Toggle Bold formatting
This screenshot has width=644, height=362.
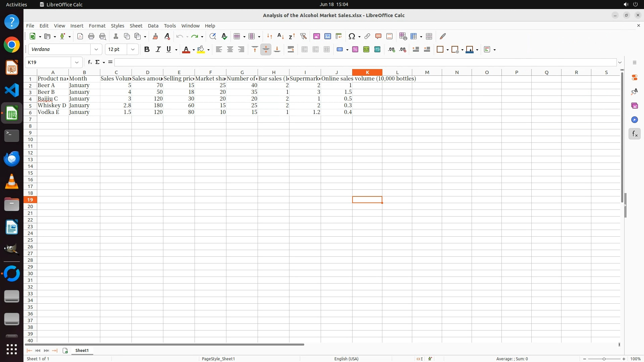click(147, 50)
